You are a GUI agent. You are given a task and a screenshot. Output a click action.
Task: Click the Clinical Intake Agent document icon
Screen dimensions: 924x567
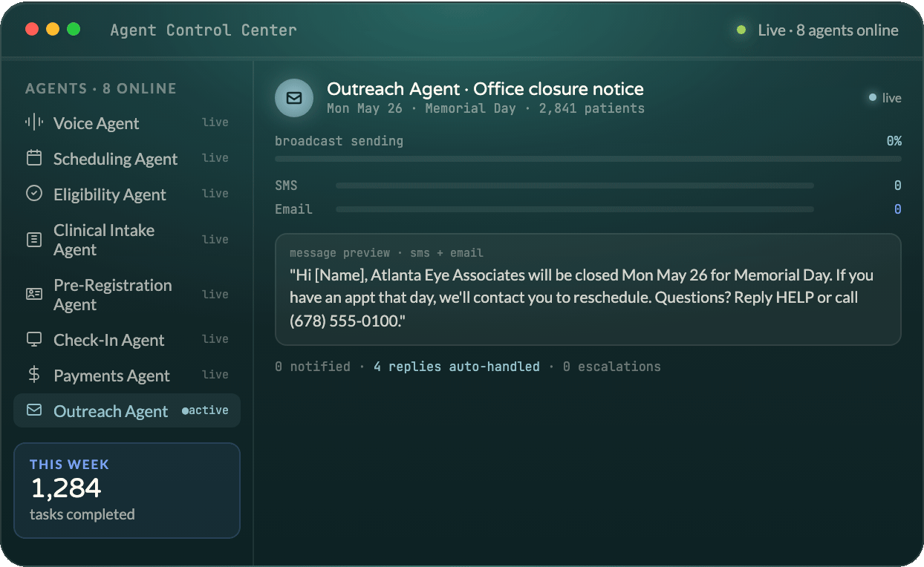pyautogui.click(x=34, y=240)
